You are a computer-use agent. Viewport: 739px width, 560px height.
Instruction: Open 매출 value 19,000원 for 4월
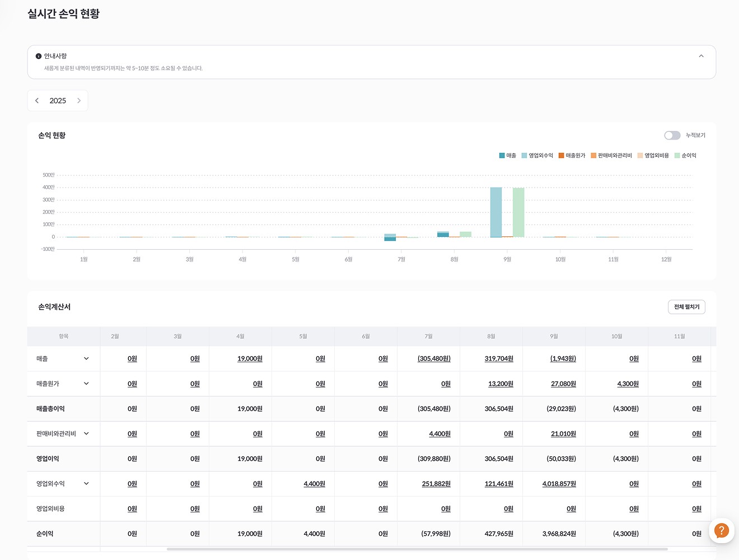point(250,358)
